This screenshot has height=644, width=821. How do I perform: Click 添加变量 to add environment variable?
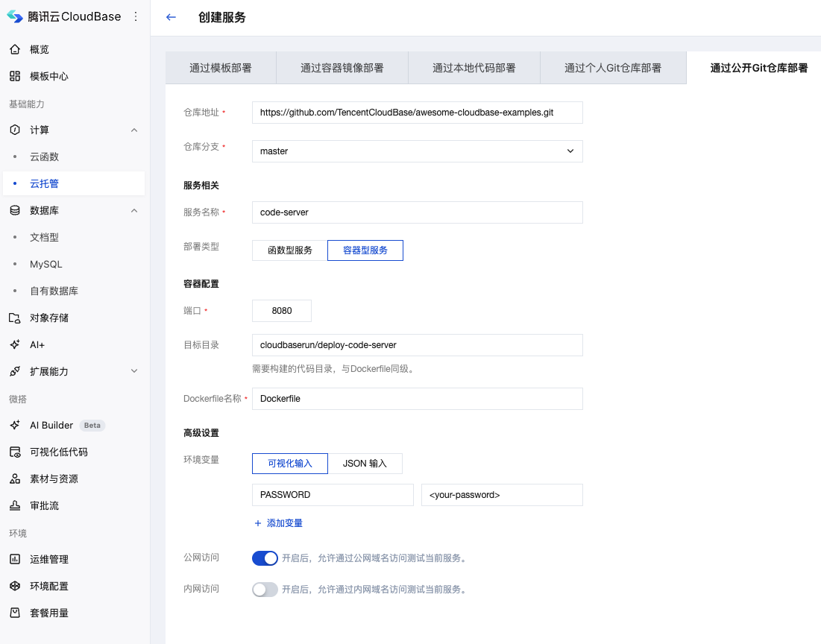(x=280, y=523)
